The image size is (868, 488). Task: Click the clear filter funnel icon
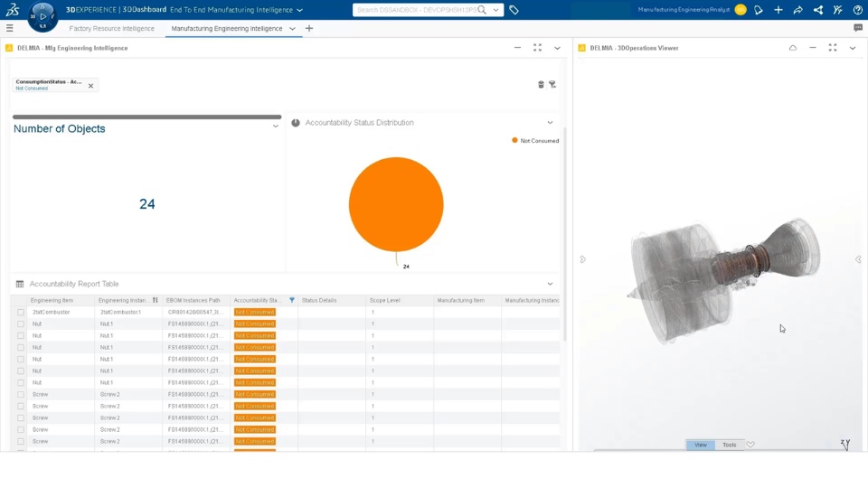(552, 85)
